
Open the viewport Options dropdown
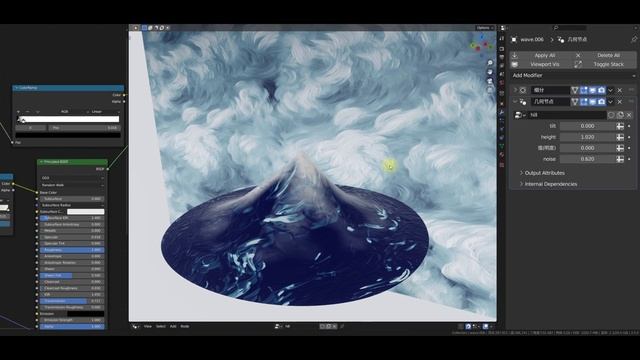pos(485,28)
